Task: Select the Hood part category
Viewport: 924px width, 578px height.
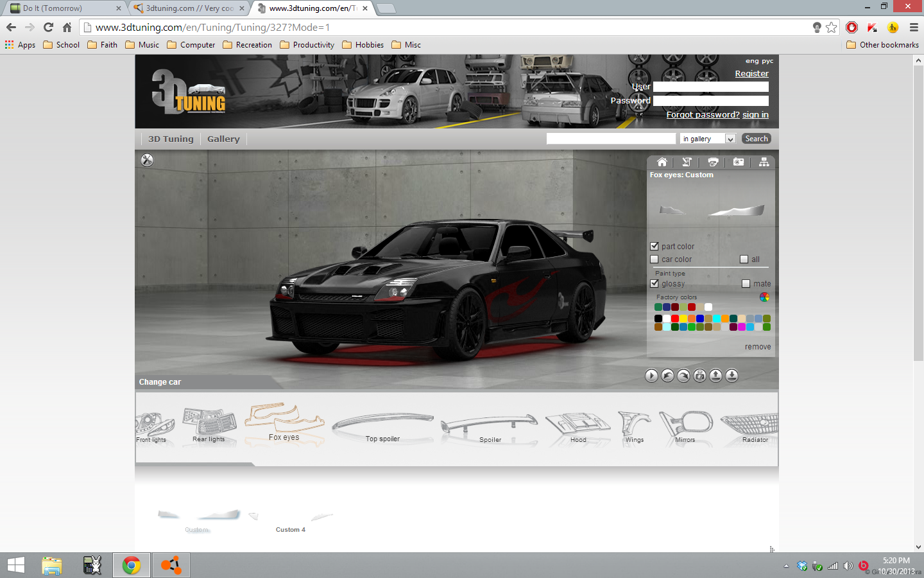Action: click(578, 428)
